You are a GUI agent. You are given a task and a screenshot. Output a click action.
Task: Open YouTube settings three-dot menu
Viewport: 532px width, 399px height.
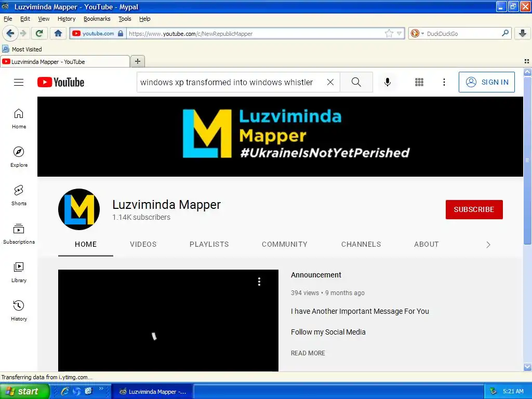pos(444,82)
